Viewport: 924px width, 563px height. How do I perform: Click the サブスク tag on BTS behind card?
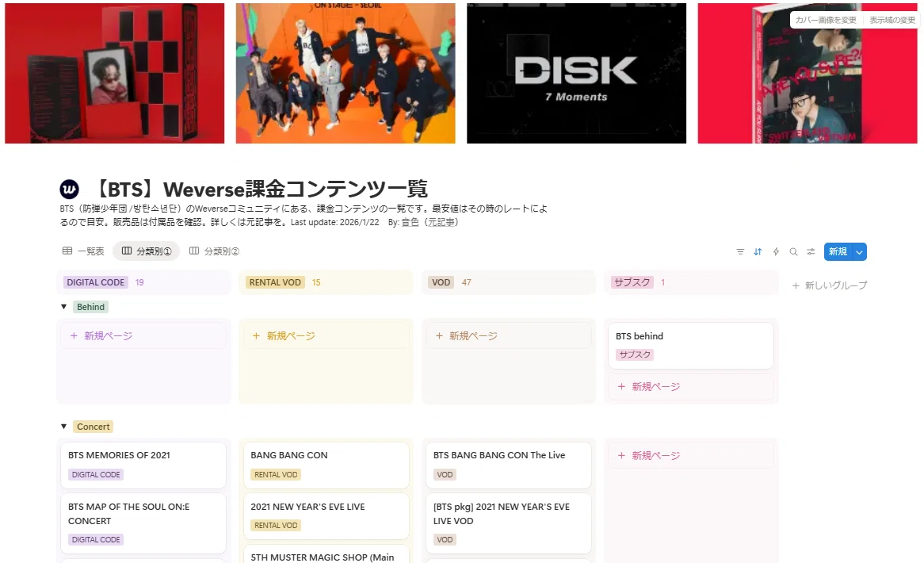pos(635,354)
